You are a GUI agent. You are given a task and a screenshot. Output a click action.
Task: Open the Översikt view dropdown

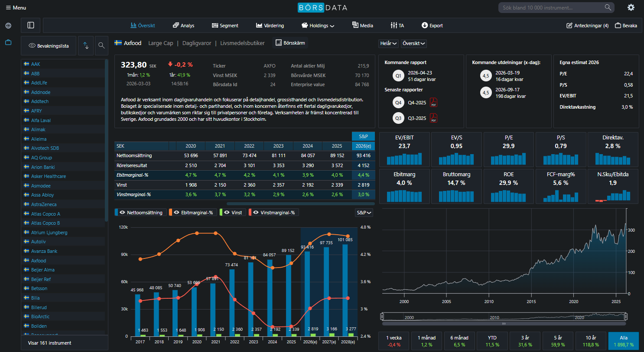tap(413, 43)
